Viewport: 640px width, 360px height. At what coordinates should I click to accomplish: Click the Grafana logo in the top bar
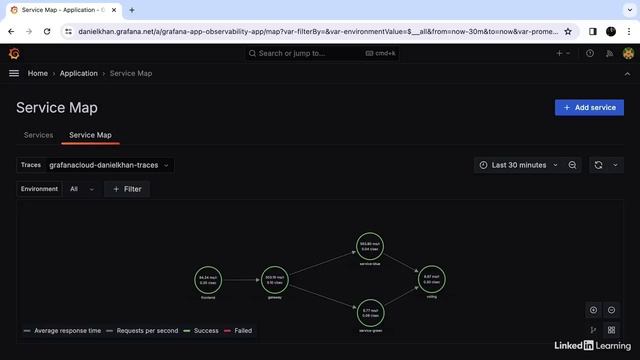(x=14, y=53)
